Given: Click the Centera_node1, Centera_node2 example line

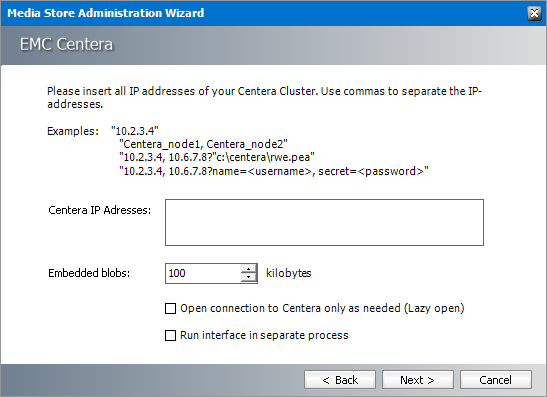Looking at the screenshot, I should click(203, 144).
